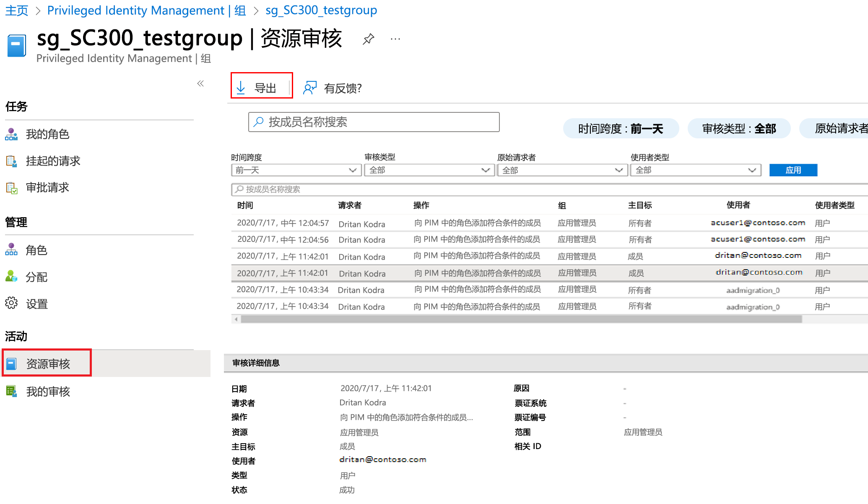The width and height of the screenshot is (868, 504).
Task: Click the 导出 download arrow icon
Action: pos(241,88)
